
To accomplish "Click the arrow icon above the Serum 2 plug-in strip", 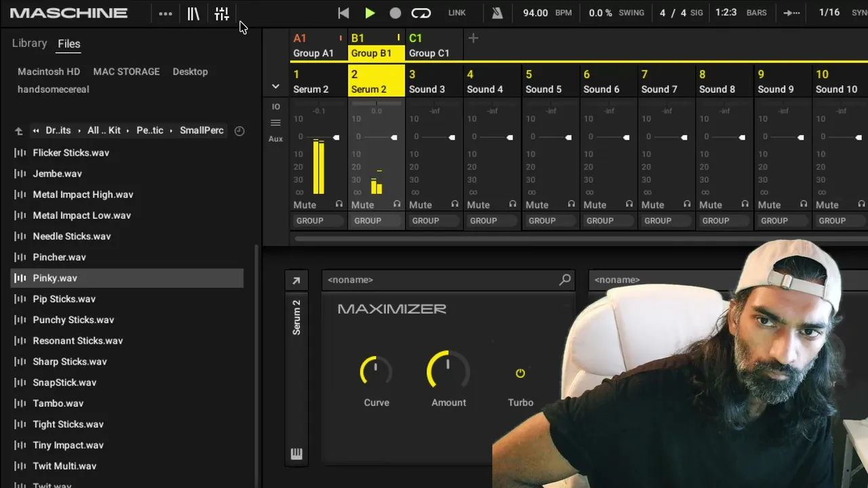I will (x=296, y=281).
